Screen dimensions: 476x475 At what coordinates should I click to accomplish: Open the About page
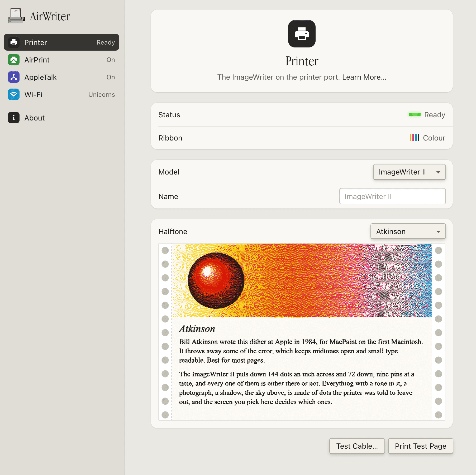[61, 118]
